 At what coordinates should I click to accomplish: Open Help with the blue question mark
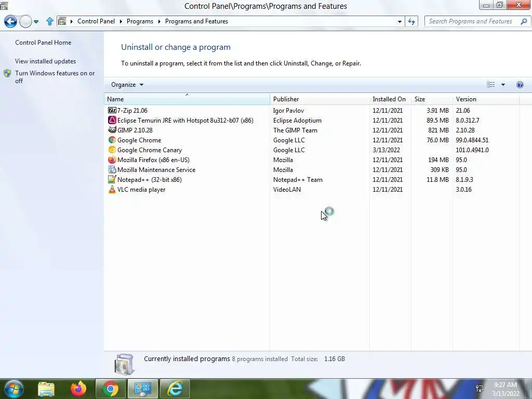pyautogui.click(x=520, y=85)
